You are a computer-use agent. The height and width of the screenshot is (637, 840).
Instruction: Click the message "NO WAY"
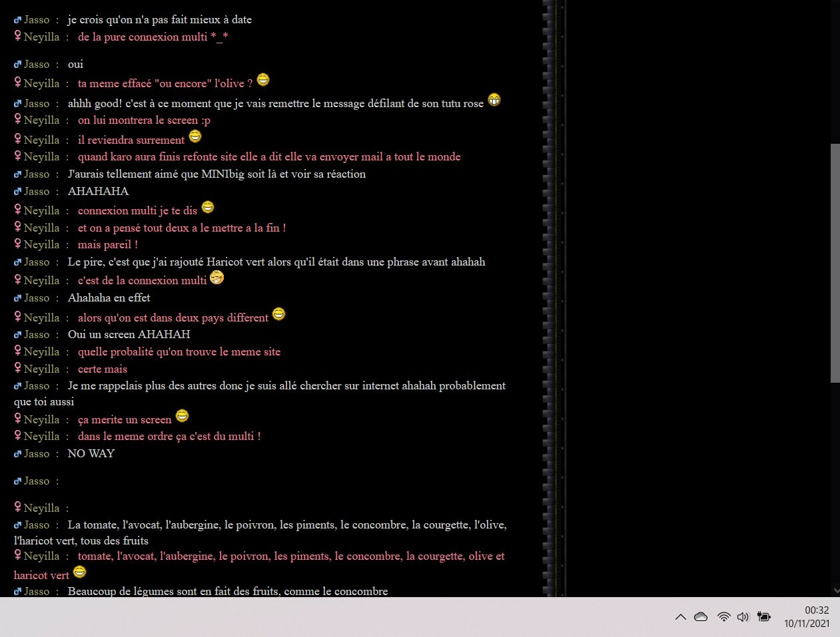click(x=91, y=454)
